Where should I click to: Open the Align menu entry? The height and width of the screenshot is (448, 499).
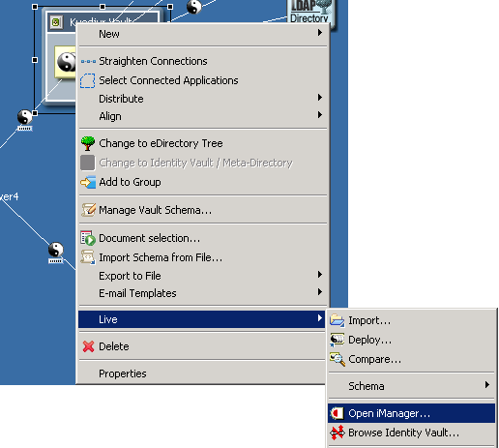(202, 116)
